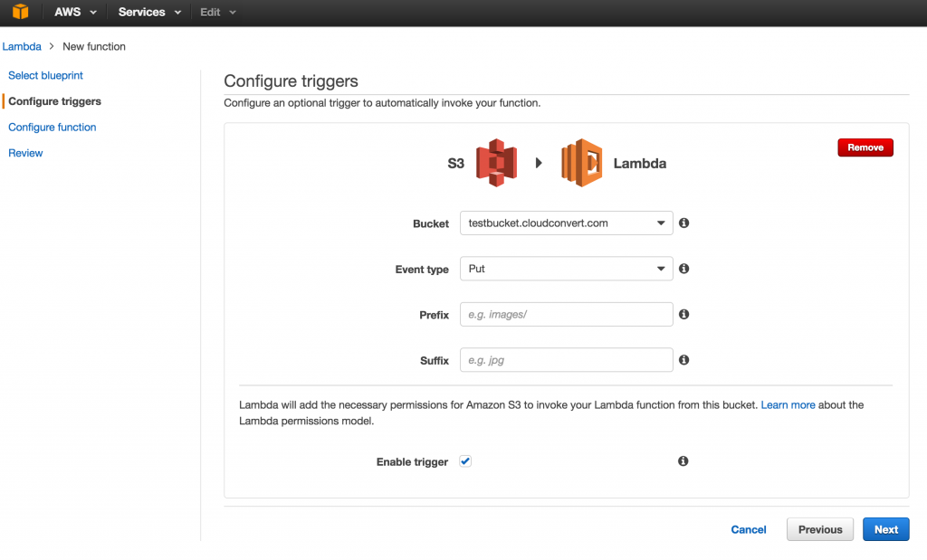Click the 'Configure triggers' page heading
This screenshot has height=560, width=927.
[291, 81]
